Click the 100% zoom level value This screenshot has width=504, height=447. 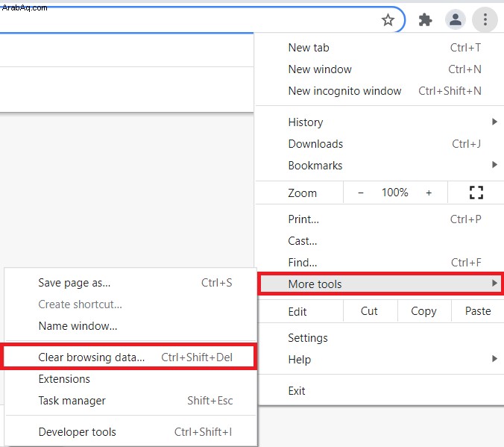[394, 193]
